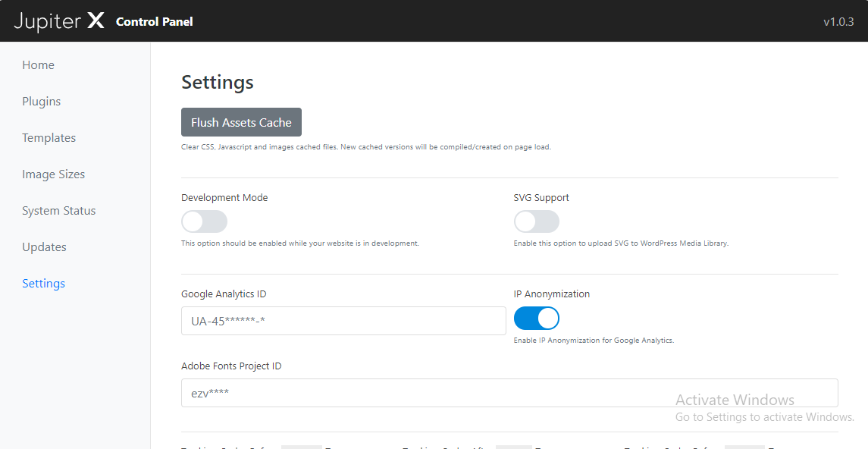
Task: View the System Status page
Action: coord(58,211)
